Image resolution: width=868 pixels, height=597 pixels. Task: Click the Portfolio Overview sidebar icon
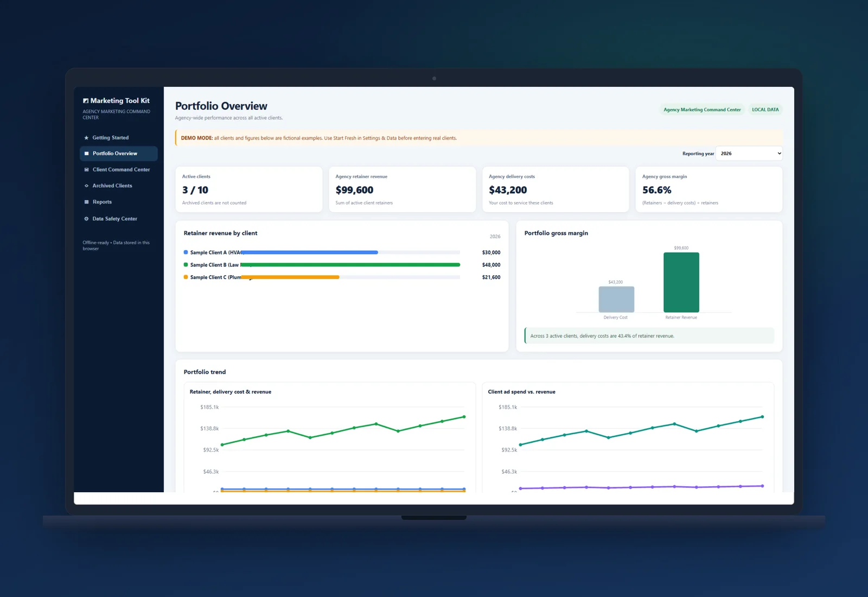tap(86, 154)
